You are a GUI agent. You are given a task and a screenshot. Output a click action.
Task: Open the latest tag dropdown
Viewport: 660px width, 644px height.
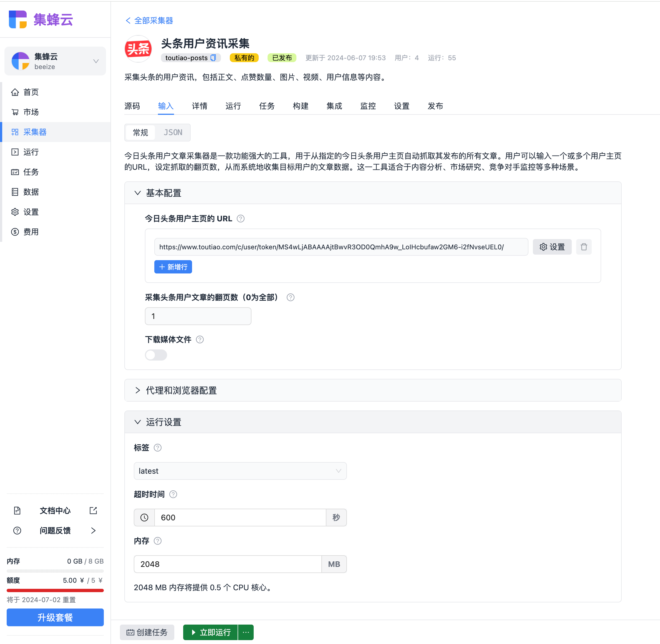[x=240, y=471]
